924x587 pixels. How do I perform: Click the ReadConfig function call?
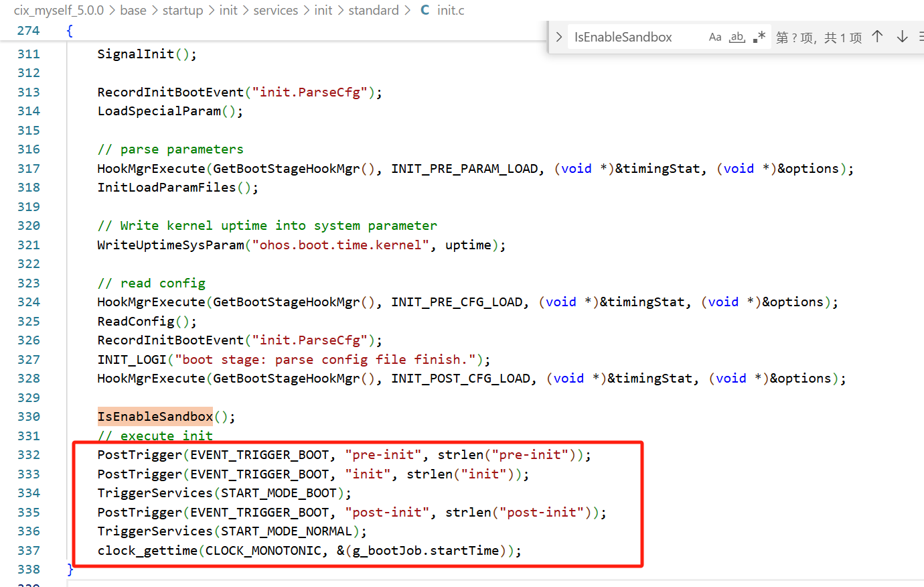click(x=147, y=322)
